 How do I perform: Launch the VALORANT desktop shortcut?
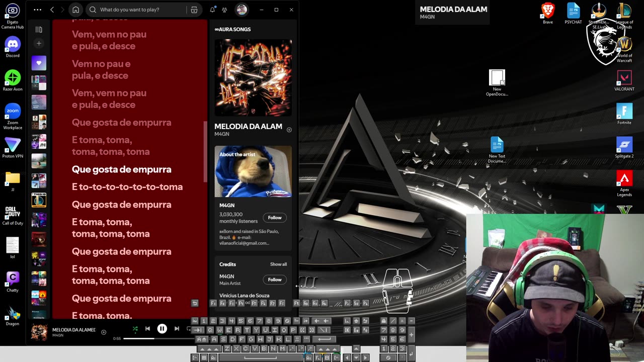click(x=624, y=80)
